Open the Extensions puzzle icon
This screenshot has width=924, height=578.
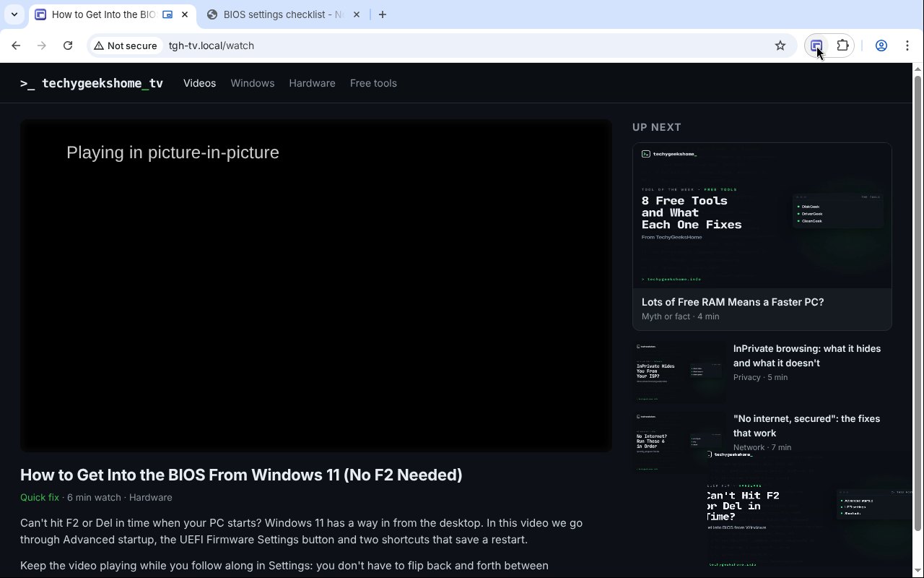click(842, 46)
